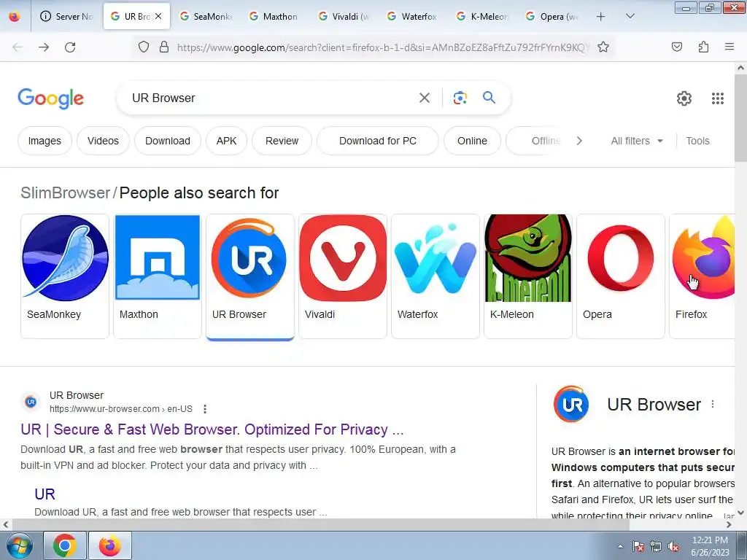The height and width of the screenshot is (560, 747).
Task: Click horizontal scrollbar right arrow
Action: [x=729, y=525]
